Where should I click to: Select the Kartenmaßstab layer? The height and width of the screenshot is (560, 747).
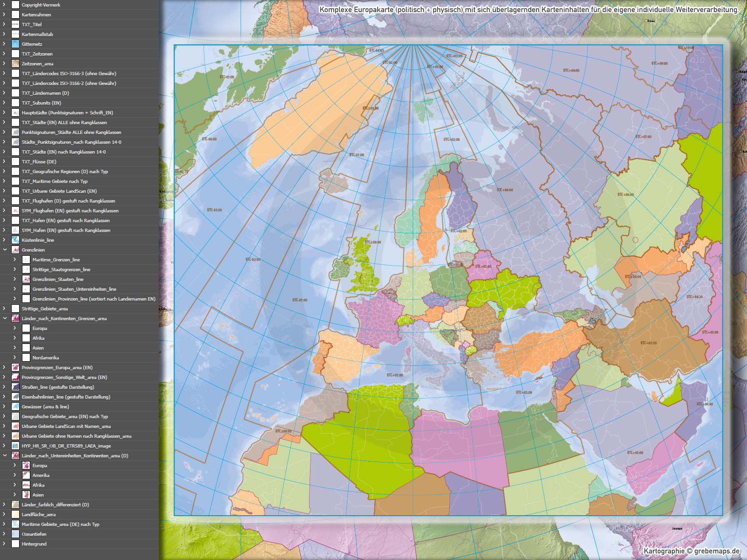(37, 34)
